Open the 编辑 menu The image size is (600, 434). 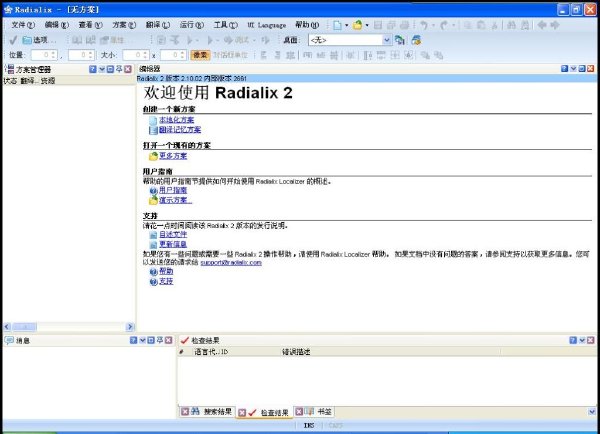[57, 25]
